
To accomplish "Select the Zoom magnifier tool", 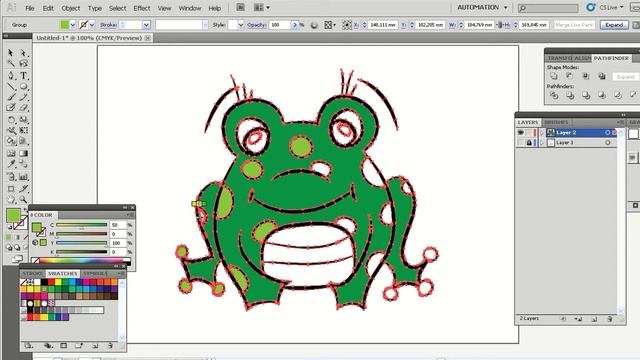I will [23, 200].
